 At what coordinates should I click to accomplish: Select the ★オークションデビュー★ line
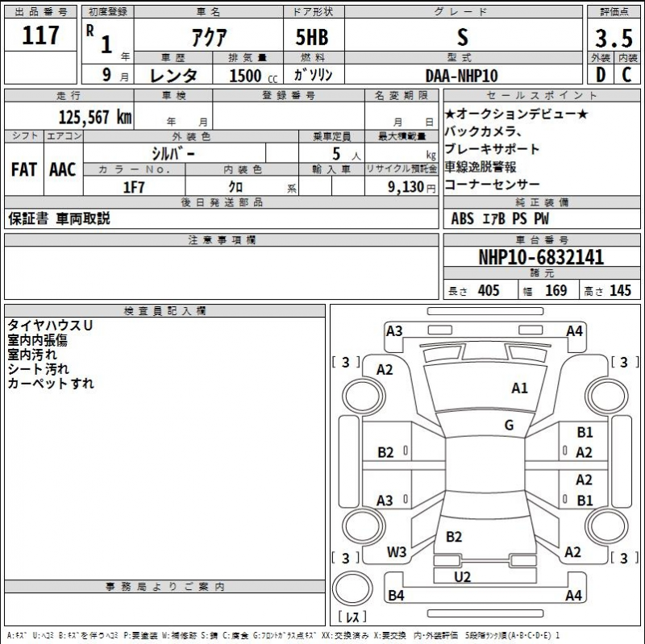pos(516,114)
